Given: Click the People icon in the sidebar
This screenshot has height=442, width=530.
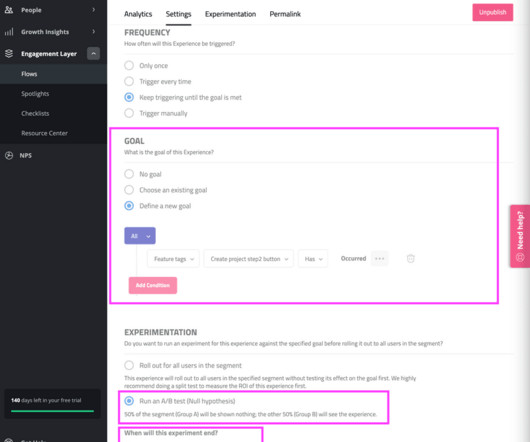Looking at the screenshot, I should tap(9, 10).
